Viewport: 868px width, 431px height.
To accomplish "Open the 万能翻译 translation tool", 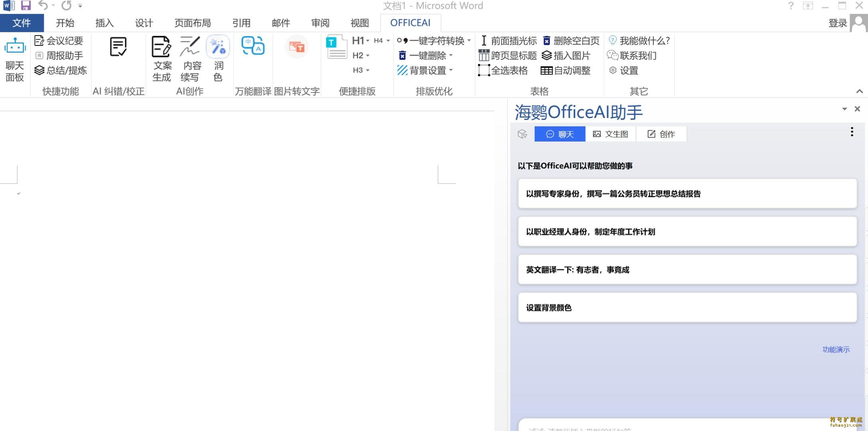I will [253, 46].
